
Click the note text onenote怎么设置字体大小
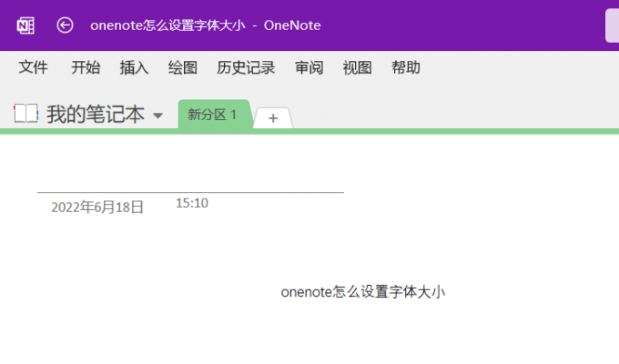pyautogui.click(x=363, y=292)
